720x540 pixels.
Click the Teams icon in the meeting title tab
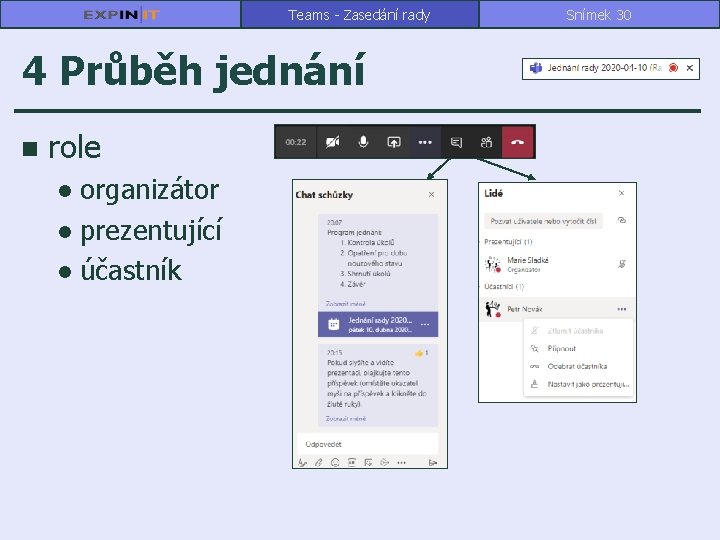[x=536, y=68]
